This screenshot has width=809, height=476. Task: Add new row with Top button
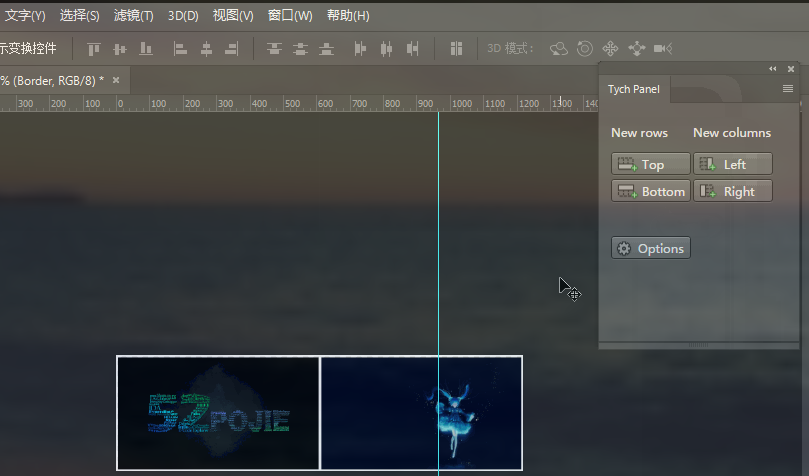point(651,164)
